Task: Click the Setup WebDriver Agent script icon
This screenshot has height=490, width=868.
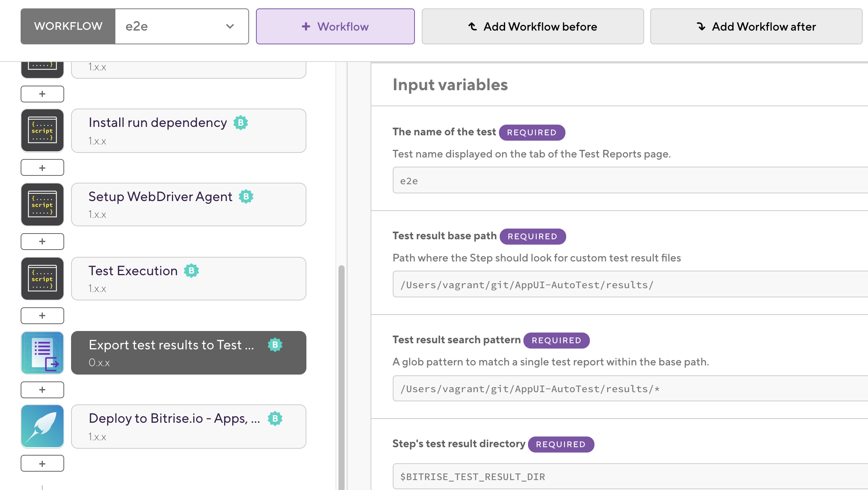Action: [x=42, y=204]
